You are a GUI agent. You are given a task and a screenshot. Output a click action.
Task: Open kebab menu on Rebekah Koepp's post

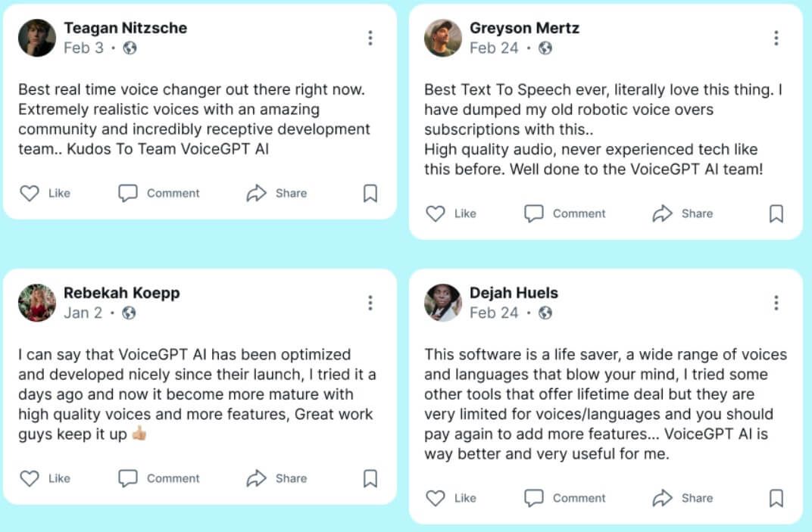370,303
